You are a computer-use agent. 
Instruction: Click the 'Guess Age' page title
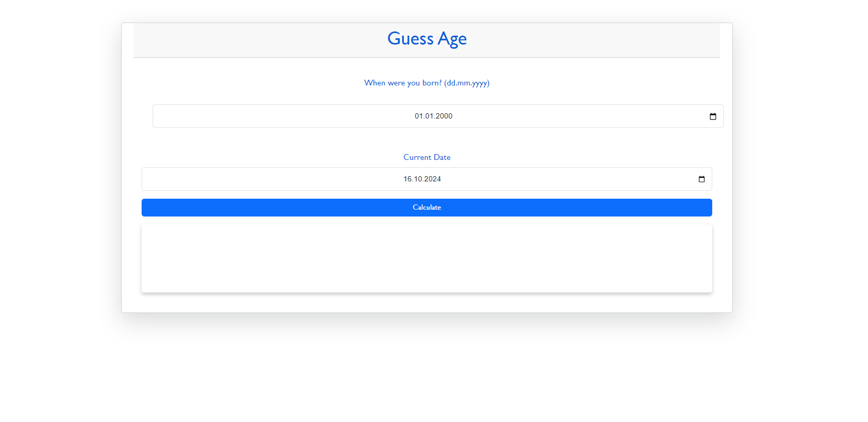[x=426, y=38]
